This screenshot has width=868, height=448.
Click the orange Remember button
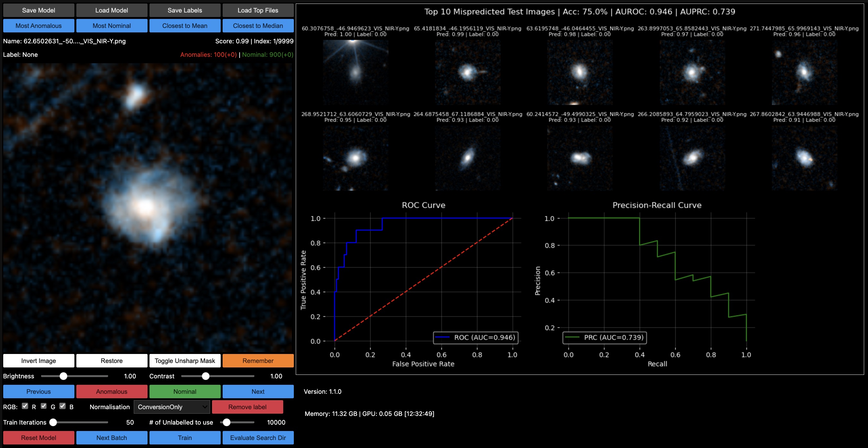pyautogui.click(x=258, y=361)
